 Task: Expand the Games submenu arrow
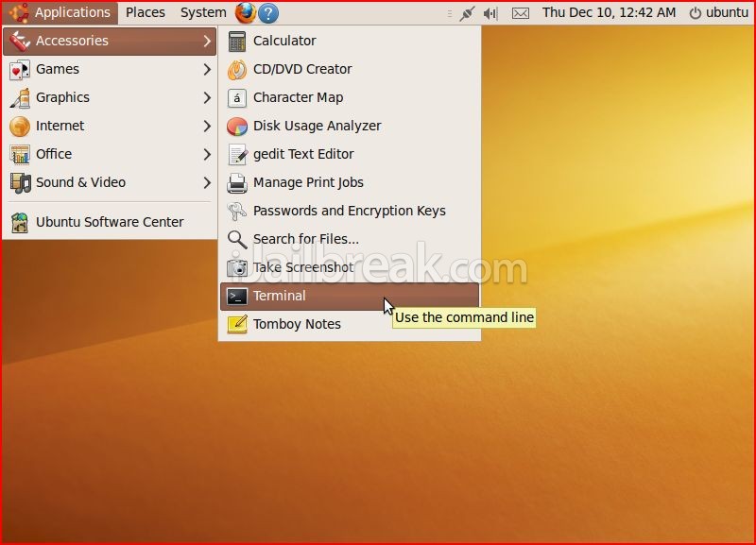coord(207,69)
